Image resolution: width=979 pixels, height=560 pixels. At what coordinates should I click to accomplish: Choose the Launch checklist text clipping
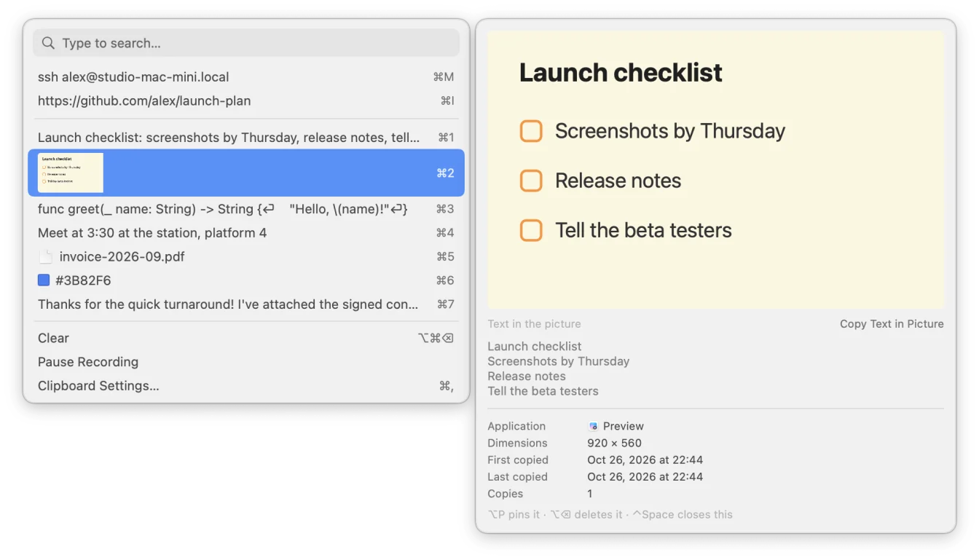click(246, 137)
